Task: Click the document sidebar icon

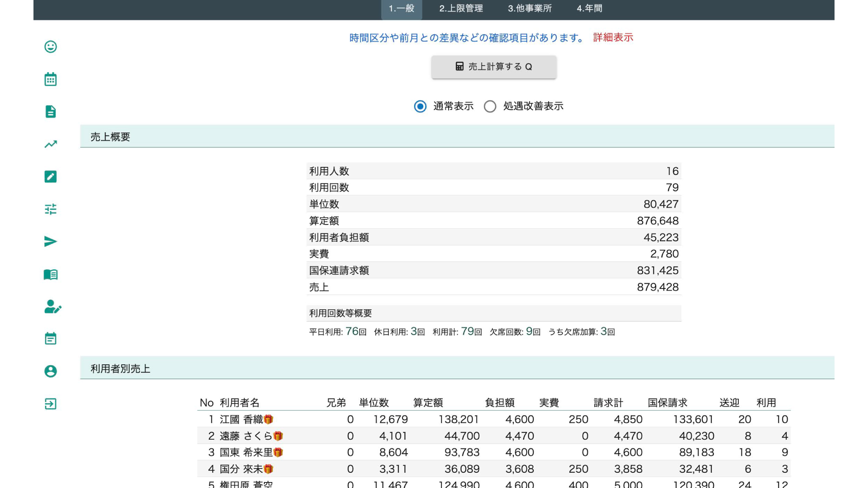Action: tap(50, 111)
